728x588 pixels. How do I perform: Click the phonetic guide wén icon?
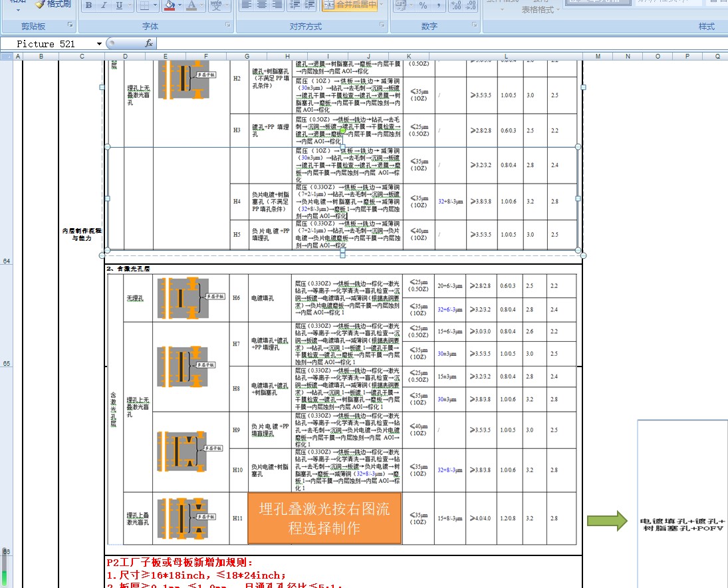click(216, 5)
